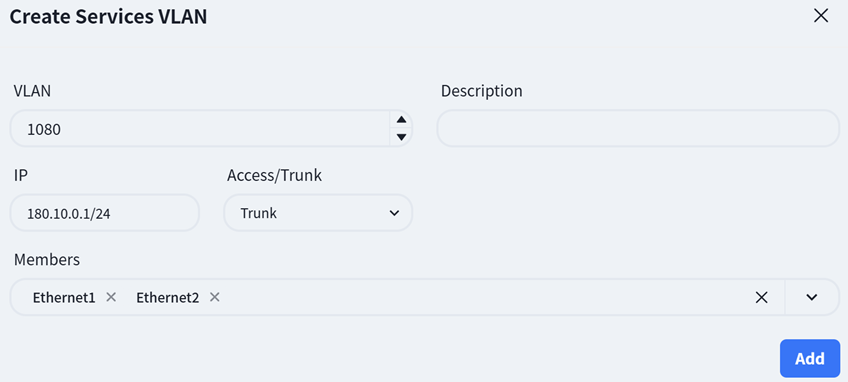Click the IP label text
Screen dimensions: 848x382
click(x=21, y=175)
